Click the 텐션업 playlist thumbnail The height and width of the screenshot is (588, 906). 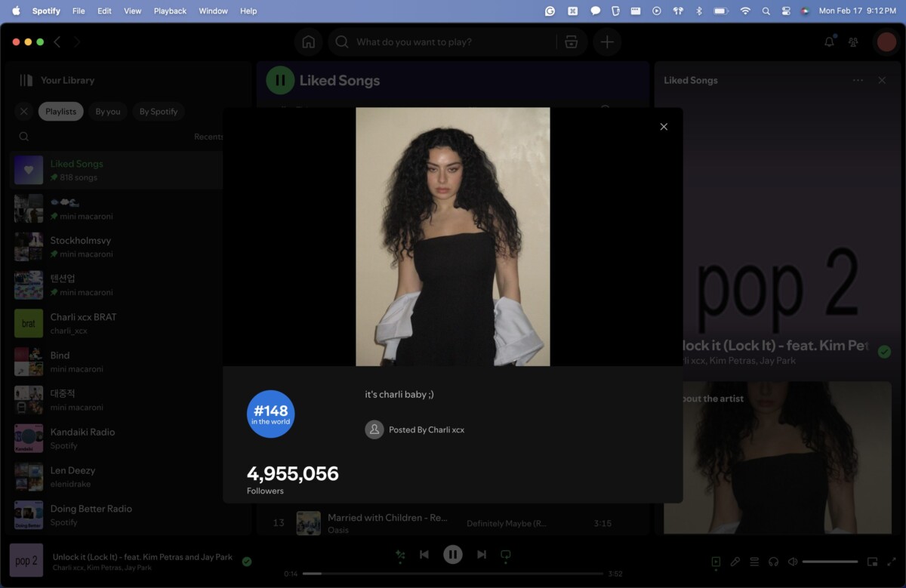[29, 285]
